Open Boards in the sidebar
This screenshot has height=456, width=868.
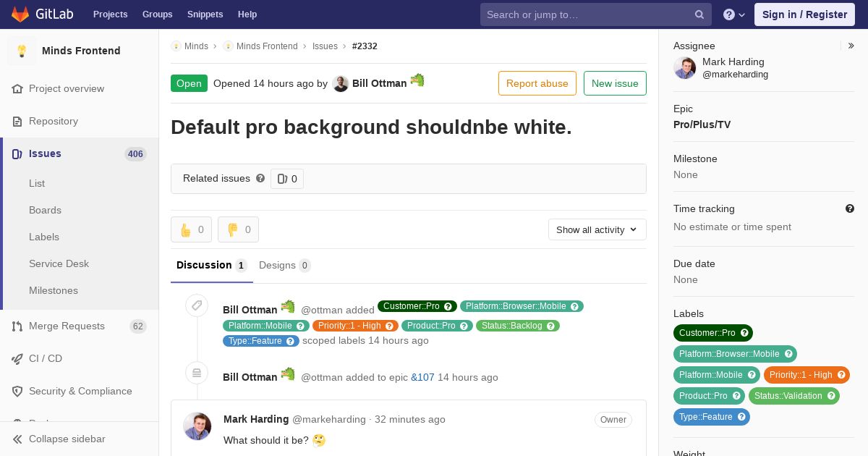[x=45, y=210]
